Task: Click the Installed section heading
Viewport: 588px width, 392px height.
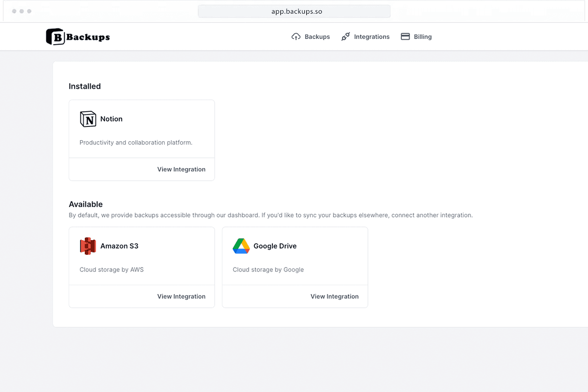Action: (x=84, y=86)
